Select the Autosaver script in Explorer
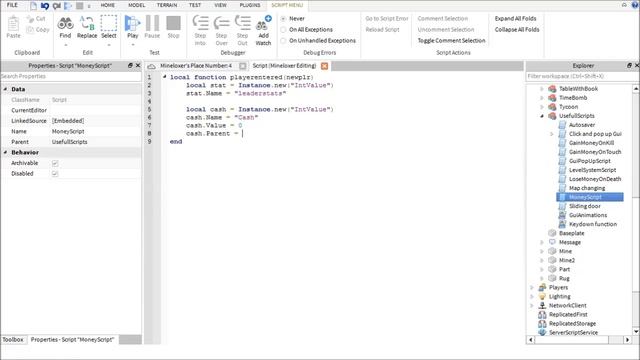 pos(582,125)
